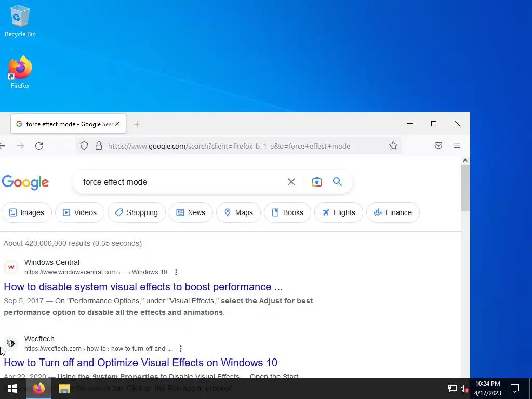This screenshot has width=532, height=399.
Task: Click the forward navigation arrow
Action: pyautogui.click(x=20, y=146)
